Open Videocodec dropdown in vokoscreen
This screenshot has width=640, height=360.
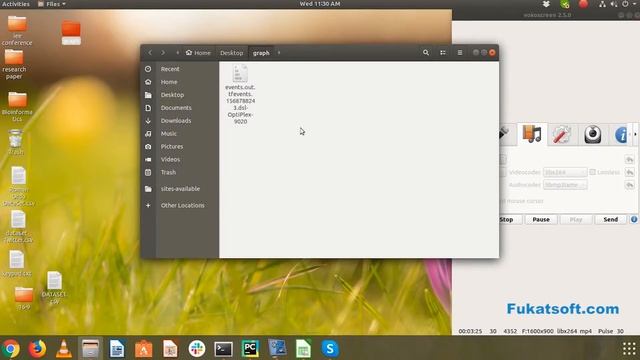[x=565, y=172]
